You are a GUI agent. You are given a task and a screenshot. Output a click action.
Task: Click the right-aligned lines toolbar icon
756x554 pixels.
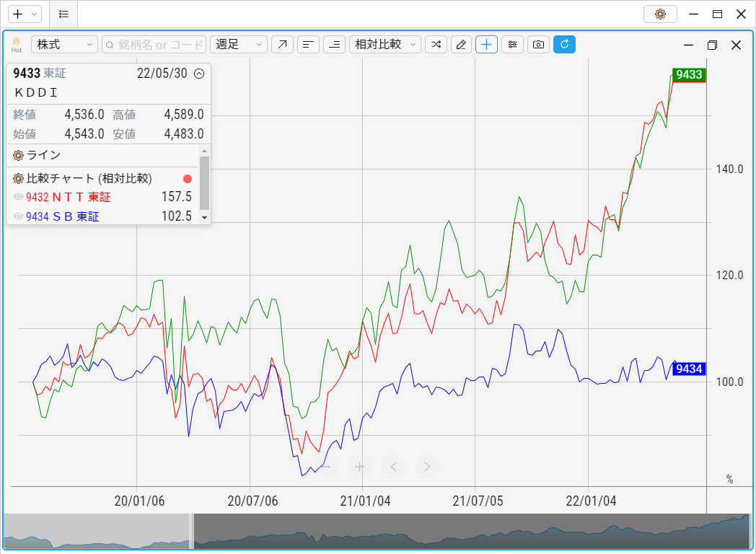(334, 44)
